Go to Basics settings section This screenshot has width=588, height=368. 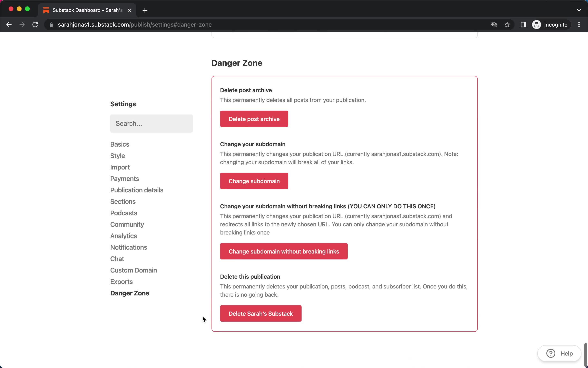pyautogui.click(x=120, y=144)
